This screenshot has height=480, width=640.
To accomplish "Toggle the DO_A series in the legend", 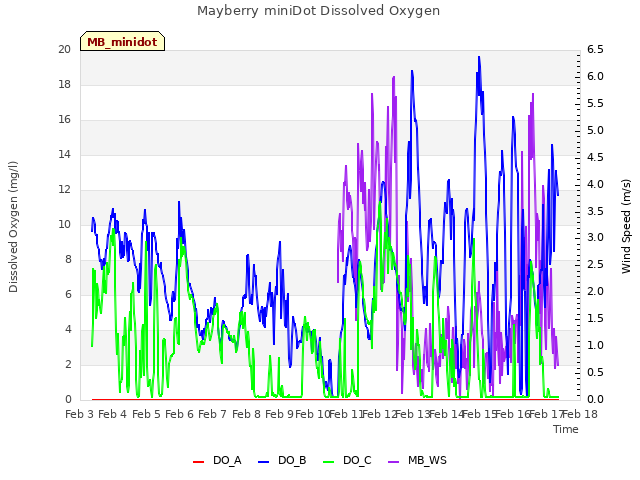I will pyautogui.click(x=217, y=460).
